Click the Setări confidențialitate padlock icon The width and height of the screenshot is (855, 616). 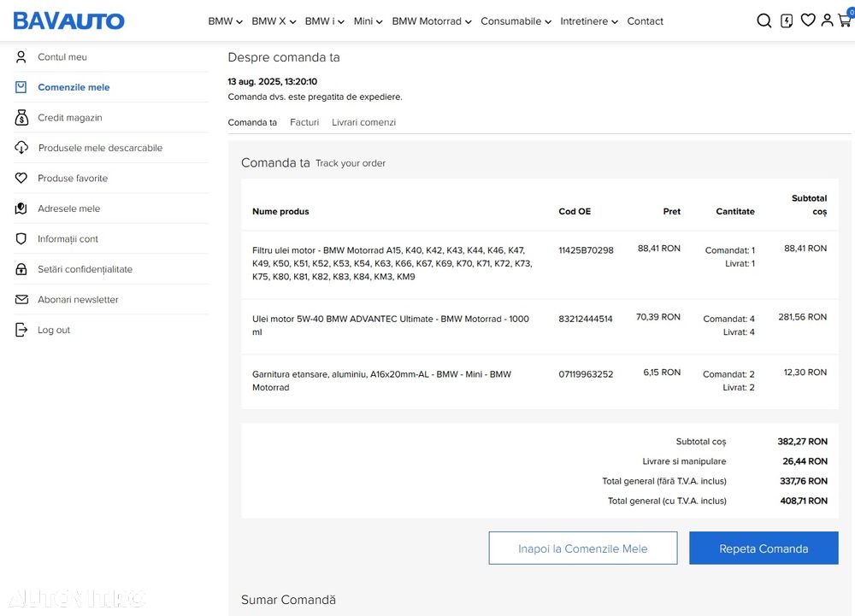tap(21, 269)
